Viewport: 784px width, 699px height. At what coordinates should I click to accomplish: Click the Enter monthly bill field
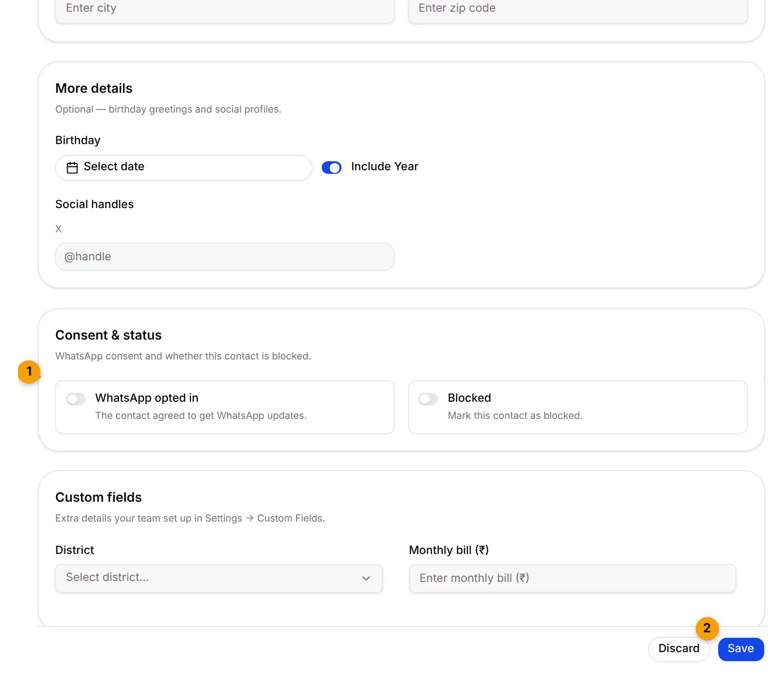pos(572,578)
